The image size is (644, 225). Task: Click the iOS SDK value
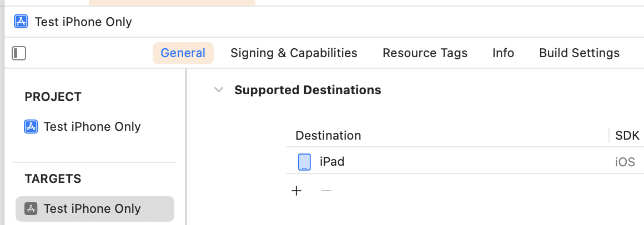[x=625, y=162]
